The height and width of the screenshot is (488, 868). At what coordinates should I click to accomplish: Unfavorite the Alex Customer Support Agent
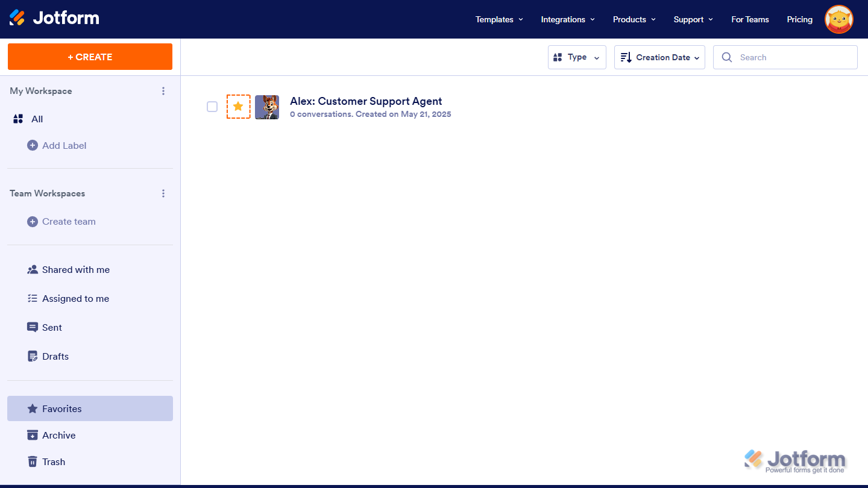coord(238,107)
